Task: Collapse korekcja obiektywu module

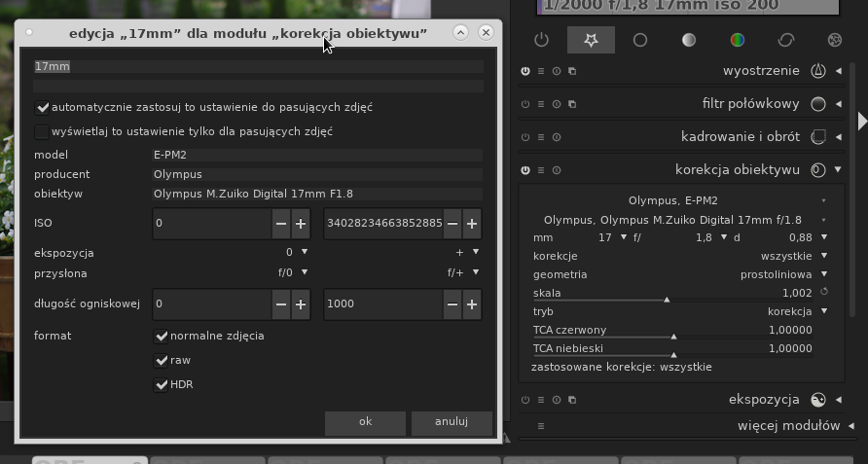Action: click(838, 169)
